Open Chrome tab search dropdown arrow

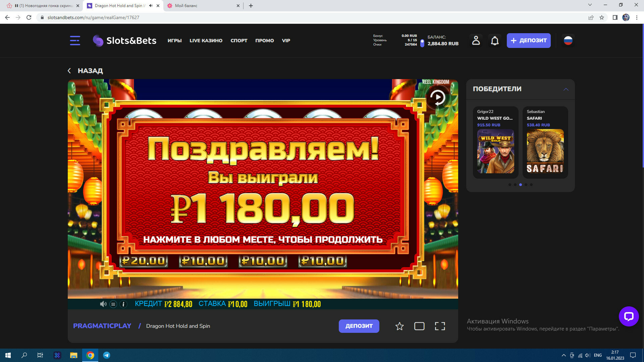(x=590, y=5)
